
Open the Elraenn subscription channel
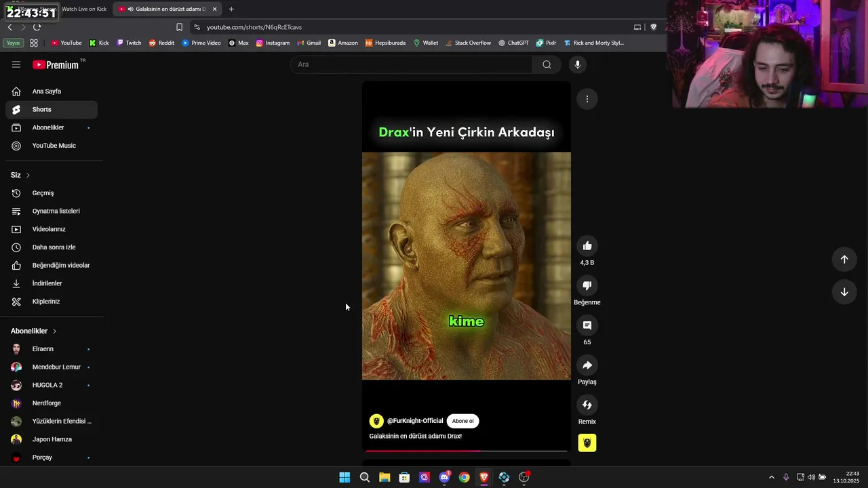pos(52,349)
